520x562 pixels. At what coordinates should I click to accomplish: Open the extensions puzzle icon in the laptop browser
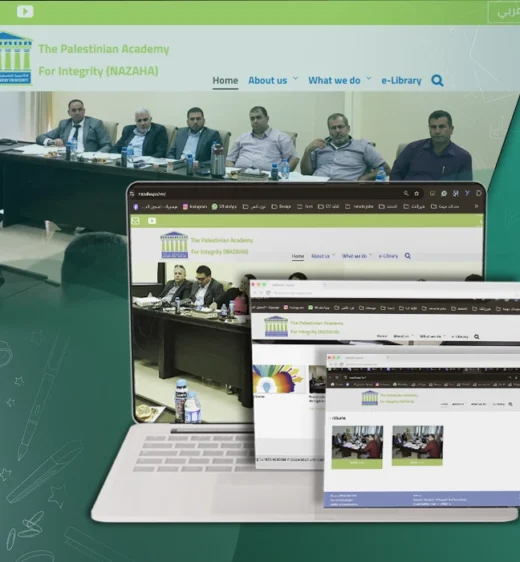coord(479,194)
